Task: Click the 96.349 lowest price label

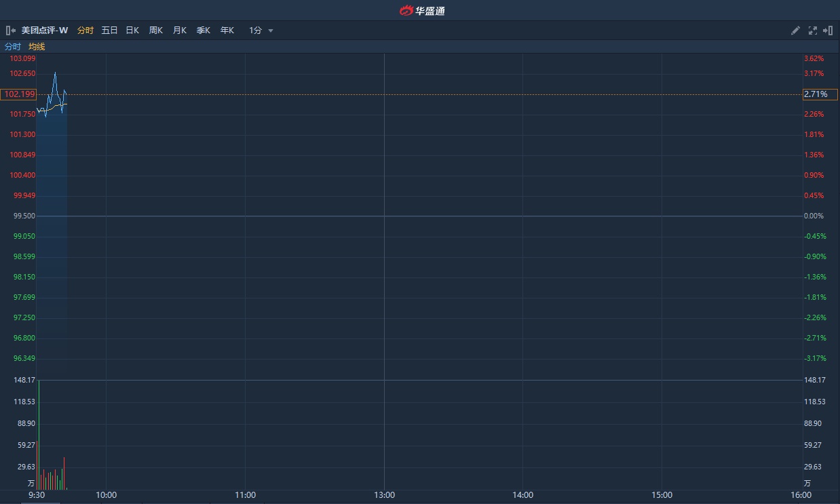Action: (x=24, y=358)
